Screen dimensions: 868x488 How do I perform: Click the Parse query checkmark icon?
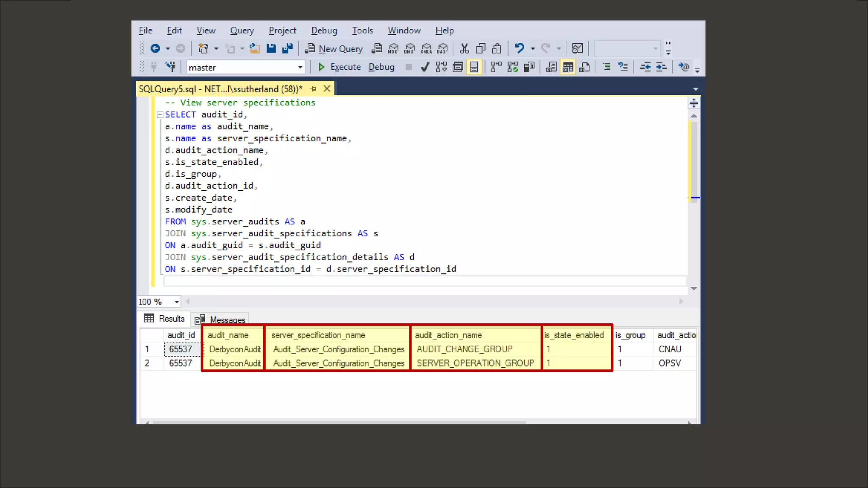(425, 67)
